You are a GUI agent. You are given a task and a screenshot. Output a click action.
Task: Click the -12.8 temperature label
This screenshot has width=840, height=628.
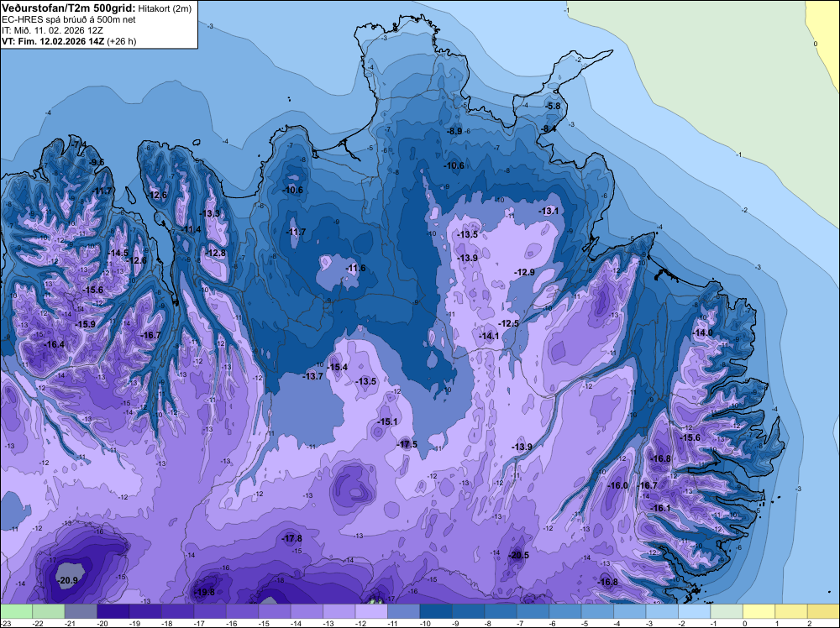(215, 254)
